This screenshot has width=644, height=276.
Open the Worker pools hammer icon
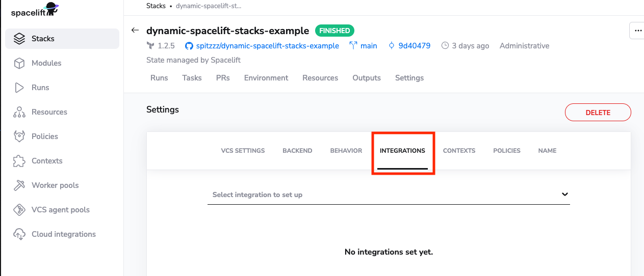tap(19, 185)
